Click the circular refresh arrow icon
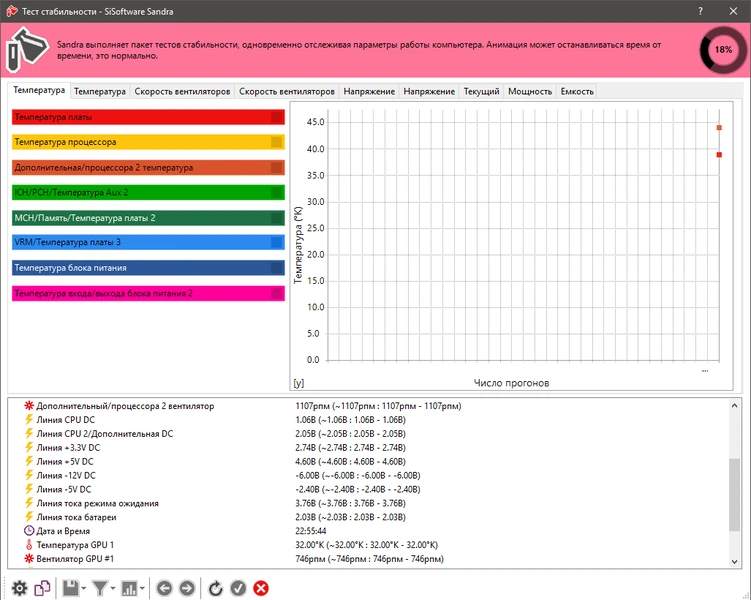The width and height of the screenshot is (751, 600). (x=216, y=588)
